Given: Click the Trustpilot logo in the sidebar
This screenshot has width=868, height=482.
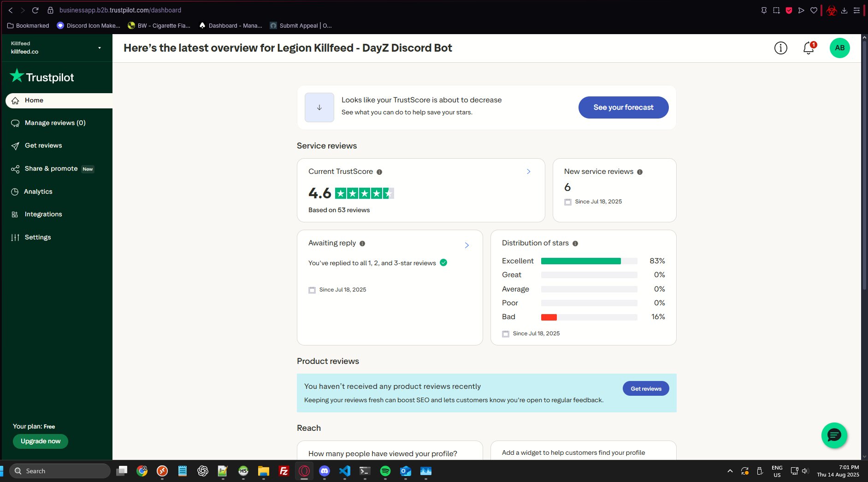Looking at the screenshot, I should click(42, 77).
